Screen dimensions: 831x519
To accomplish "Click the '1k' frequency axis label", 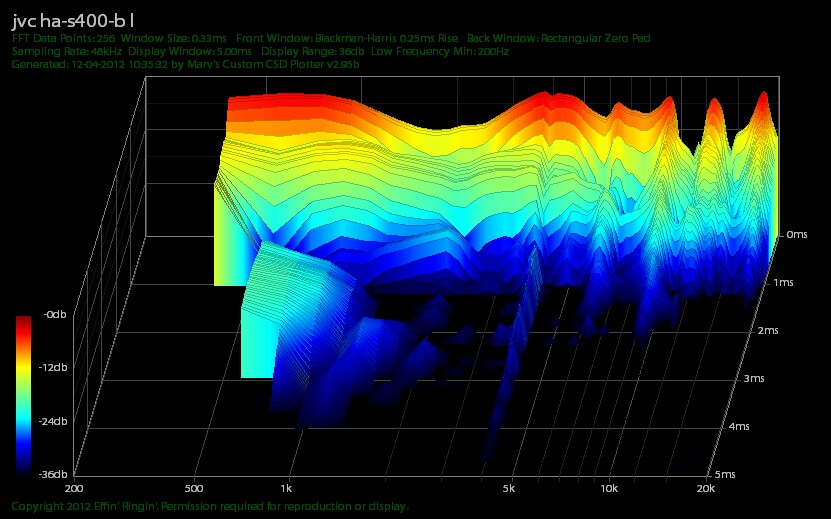I will tap(286, 488).
